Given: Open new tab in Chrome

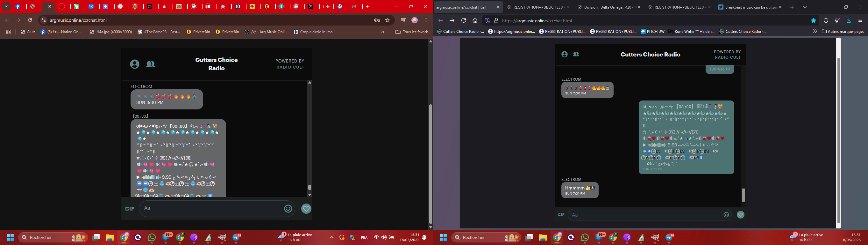Looking at the screenshot, I should 368,6.
